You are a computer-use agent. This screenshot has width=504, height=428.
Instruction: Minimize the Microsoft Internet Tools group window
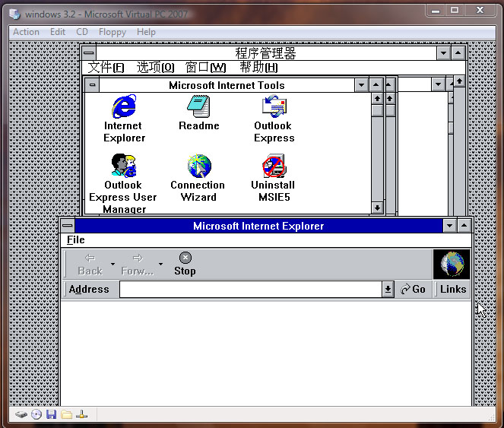tap(361, 85)
